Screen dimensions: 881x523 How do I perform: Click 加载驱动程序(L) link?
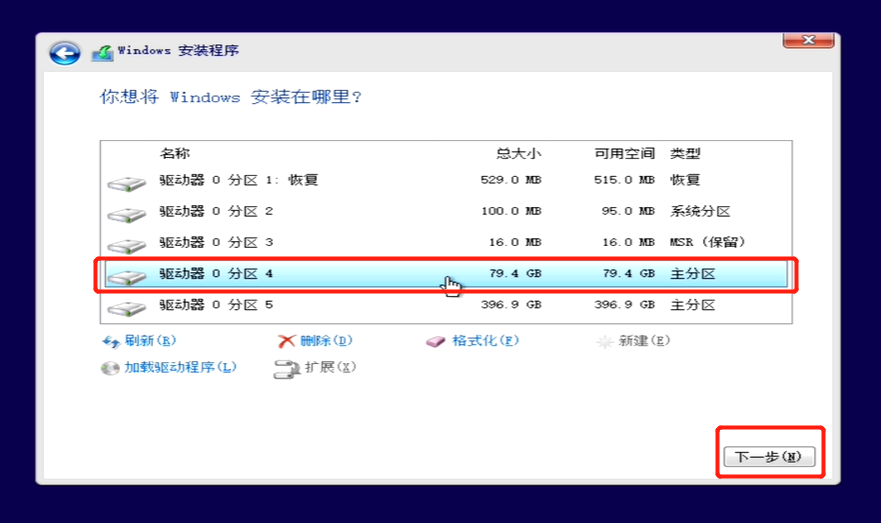coord(180,367)
